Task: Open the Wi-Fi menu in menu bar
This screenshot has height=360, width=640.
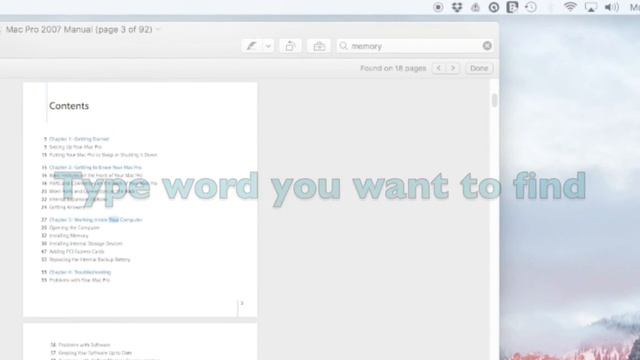Action: click(570, 7)
